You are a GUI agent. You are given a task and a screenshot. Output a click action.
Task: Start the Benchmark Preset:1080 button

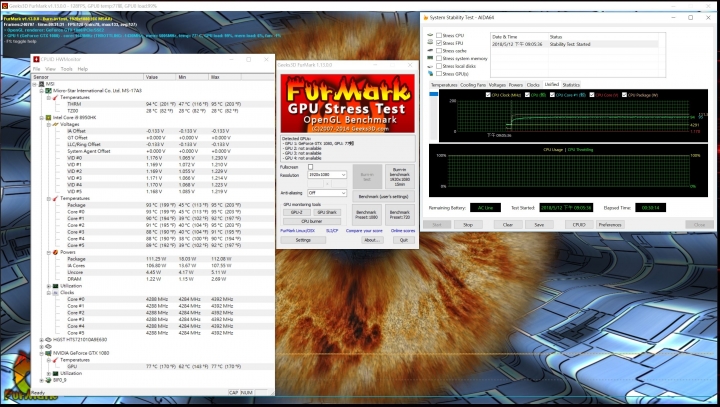tap(366, 214)
